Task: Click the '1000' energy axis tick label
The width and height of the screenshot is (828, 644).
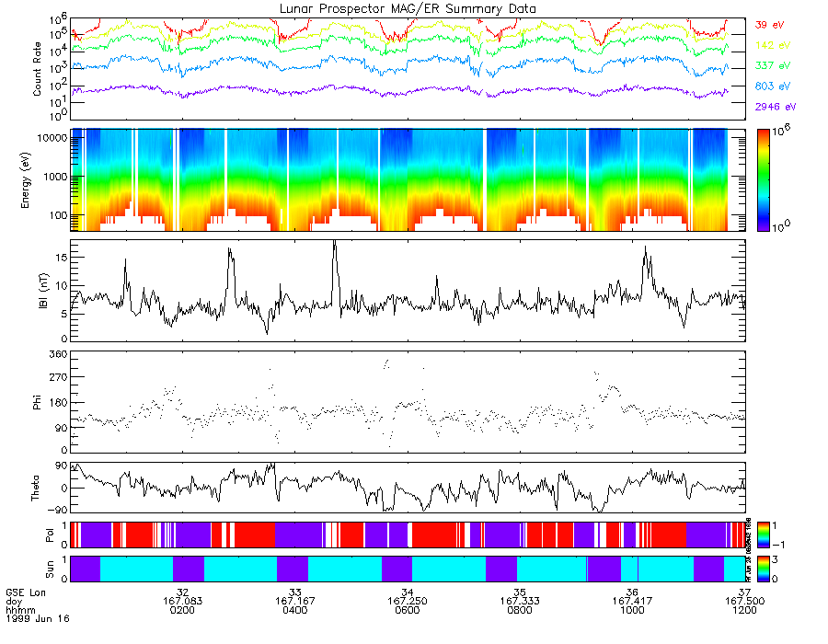Action: pyautogui.click(x=55, y=177)
